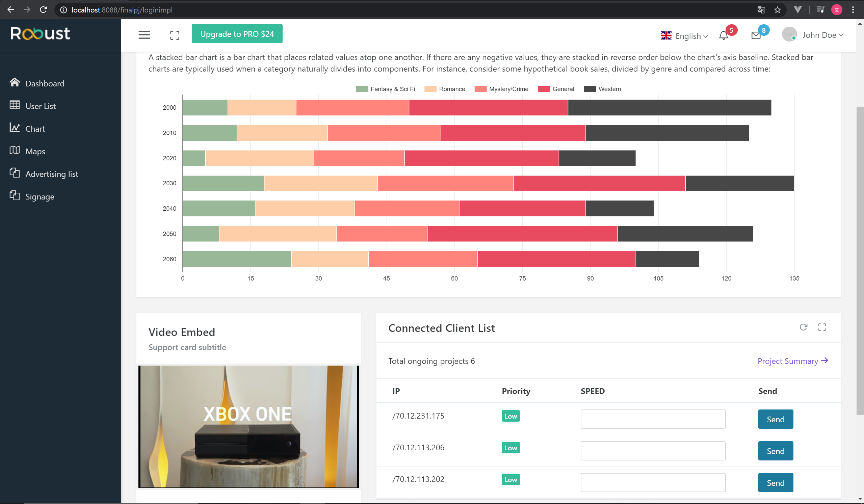
Task: Select the Chart icon in sidebar
Action: coord(15,128)
